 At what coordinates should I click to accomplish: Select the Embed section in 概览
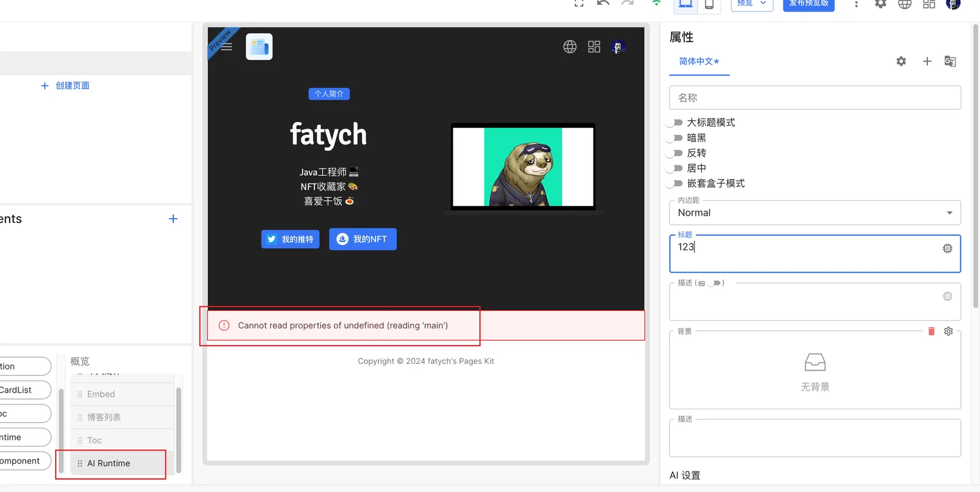pyautogui.click(x=123, y=395)
